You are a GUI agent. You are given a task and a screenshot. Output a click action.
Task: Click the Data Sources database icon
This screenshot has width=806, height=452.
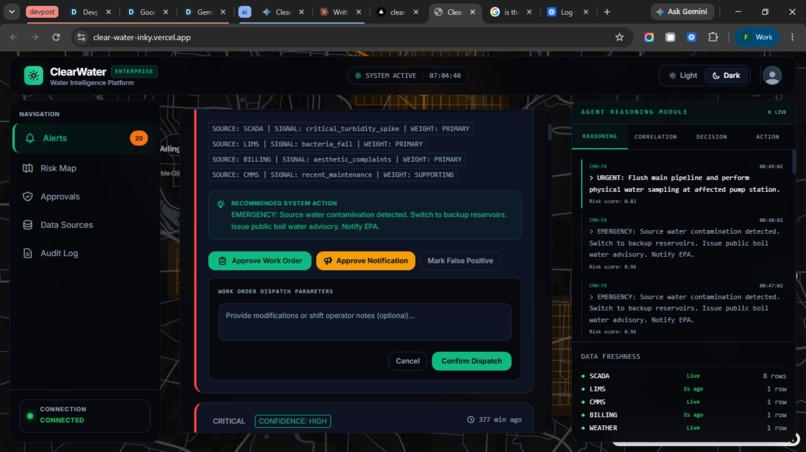(x=28, y=225)
